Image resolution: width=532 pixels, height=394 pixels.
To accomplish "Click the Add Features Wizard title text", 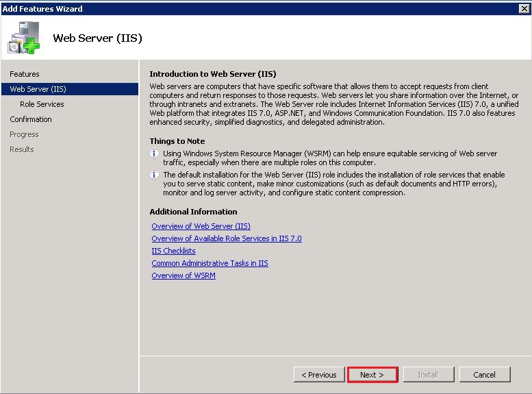I will coord(42,9).
